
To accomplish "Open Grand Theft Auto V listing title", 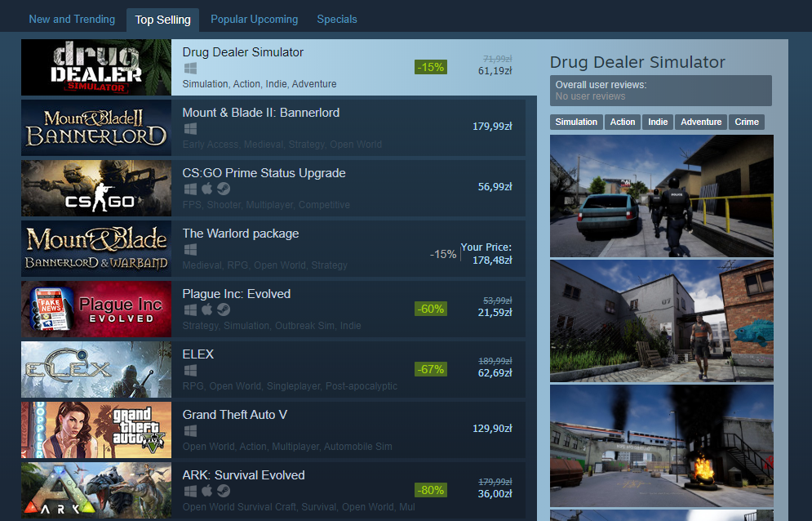I will point(234,415).
